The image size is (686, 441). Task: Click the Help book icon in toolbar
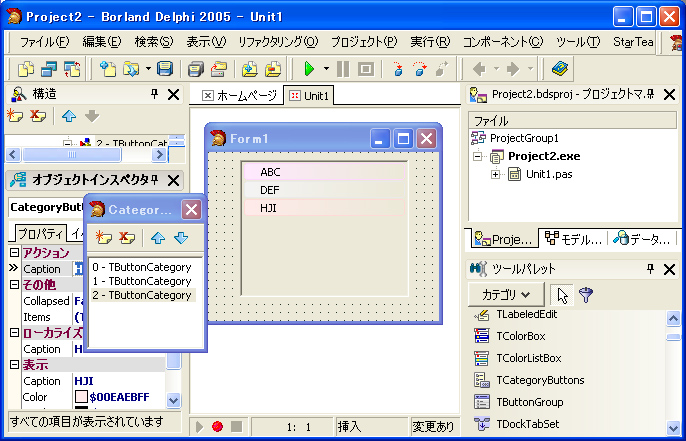point(559,69)
